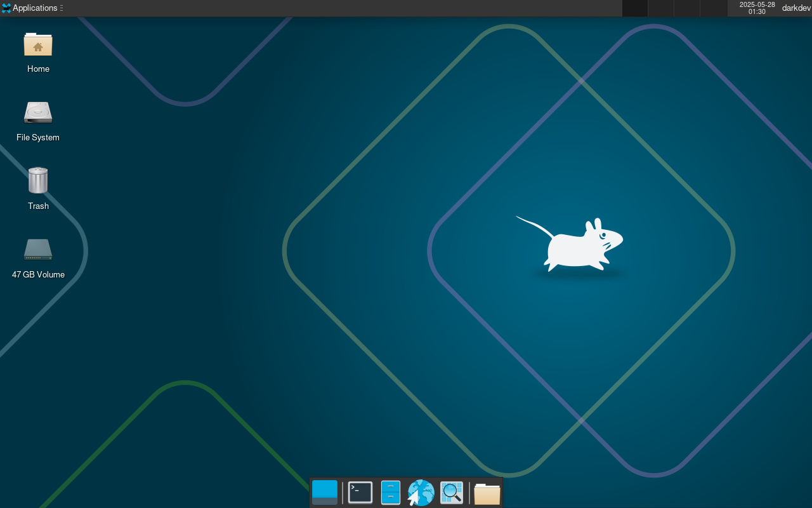This screenshot has width=812, height=508.
Task: Select the Home folder desktop icon
Action: pyautogui.click(x=38, y=45)
